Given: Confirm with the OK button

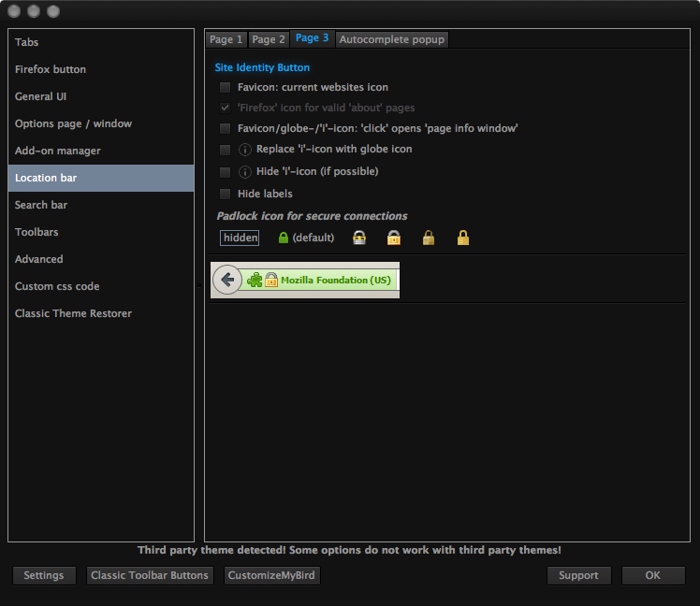Looking at the screenshot, I should pyautogui.click(x=653, y=576).
